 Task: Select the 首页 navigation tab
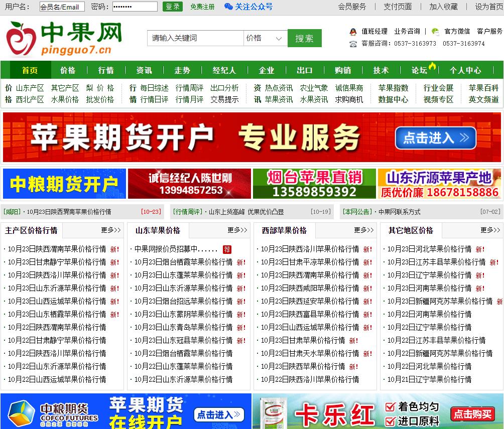pyautogui.click(x=30, y=70)
